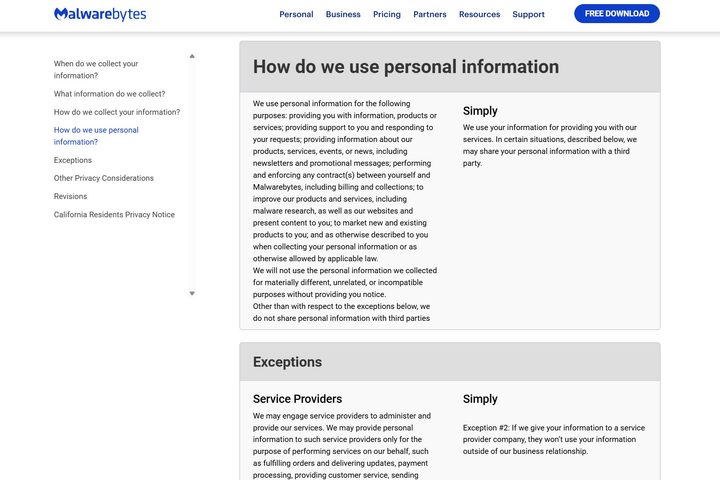Click paragraph starting 'We will not use the personal information'
This screenshot has width=720, height=480.
click(345, 282)
